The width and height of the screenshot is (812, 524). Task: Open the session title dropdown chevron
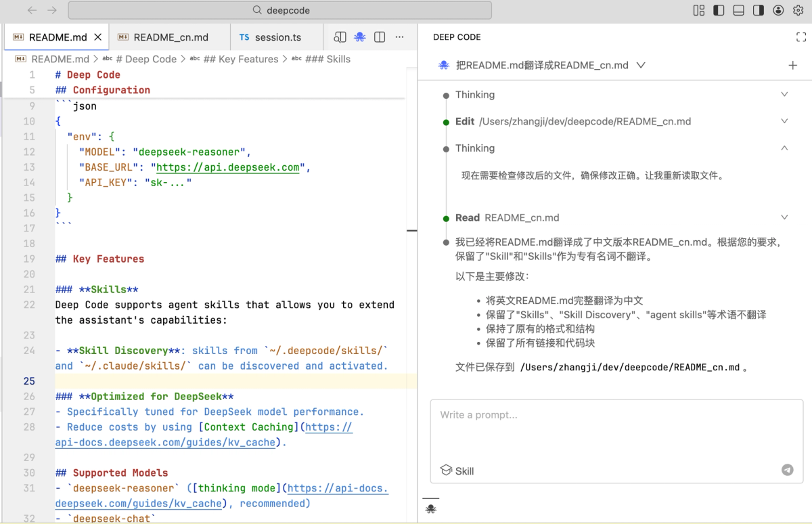(x=641, y=66)
